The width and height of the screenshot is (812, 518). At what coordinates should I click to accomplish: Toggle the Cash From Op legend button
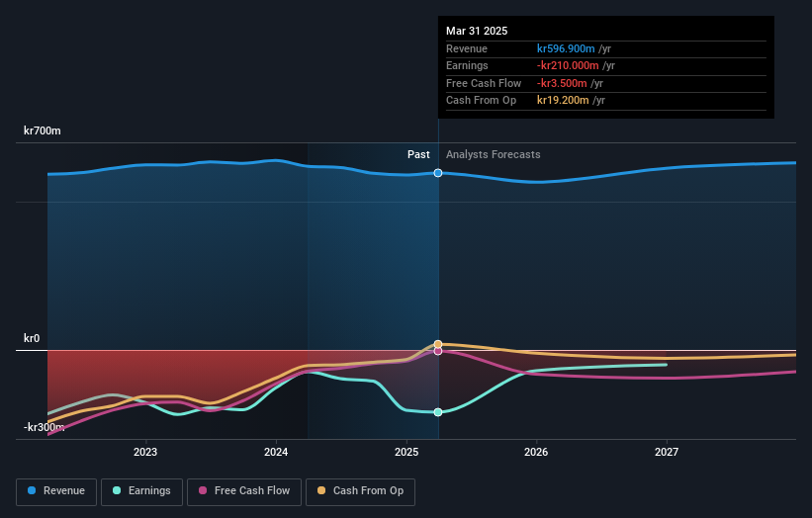[360, 491]
